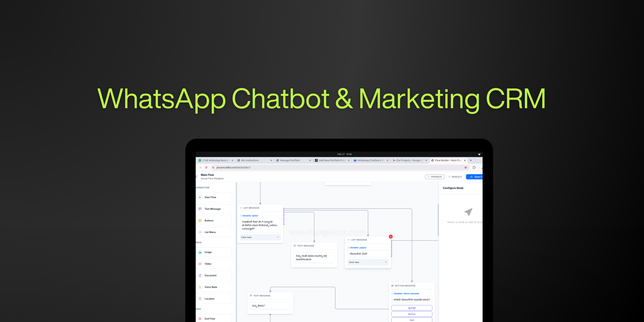Choose the Location pin node icon
Screen dimensions: 644x322
tap(200, 298)
